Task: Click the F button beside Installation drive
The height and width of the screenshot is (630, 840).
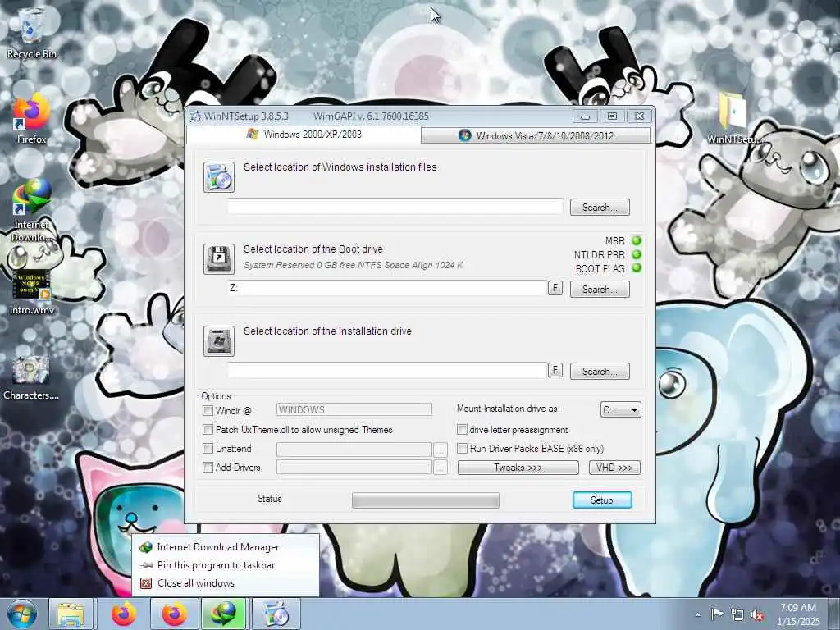Action: (555, 370)
